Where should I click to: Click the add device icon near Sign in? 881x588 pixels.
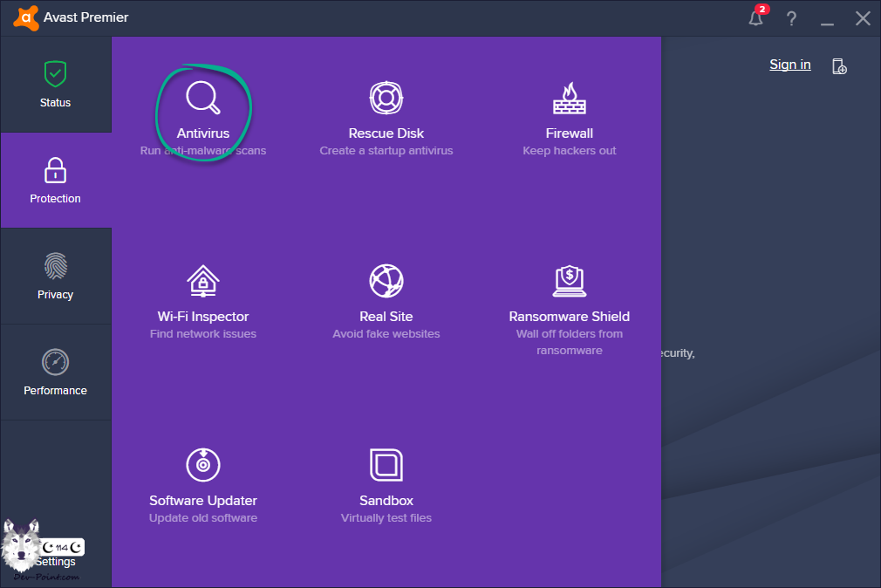click(x=839, y=66)
